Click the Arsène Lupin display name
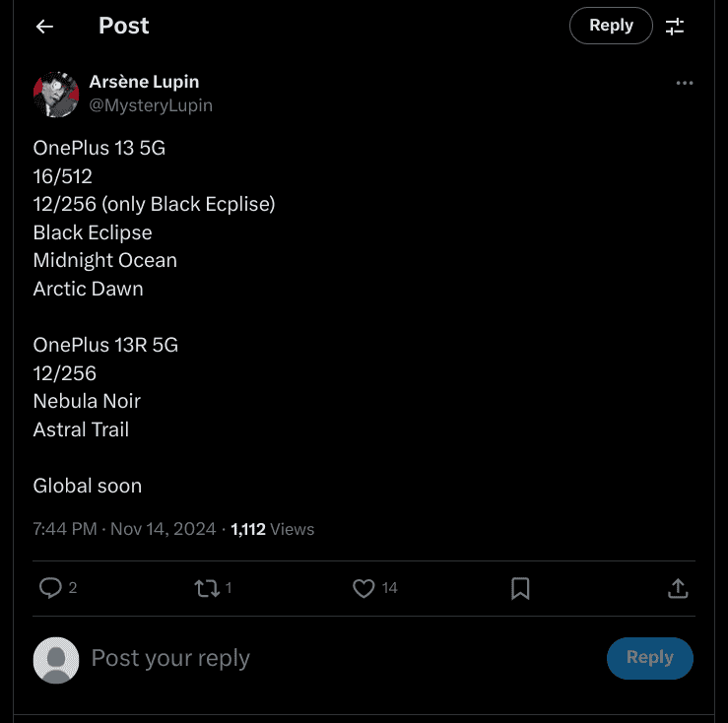The width and height of the screenshot is (728, 723). click(x=144, y=82)
